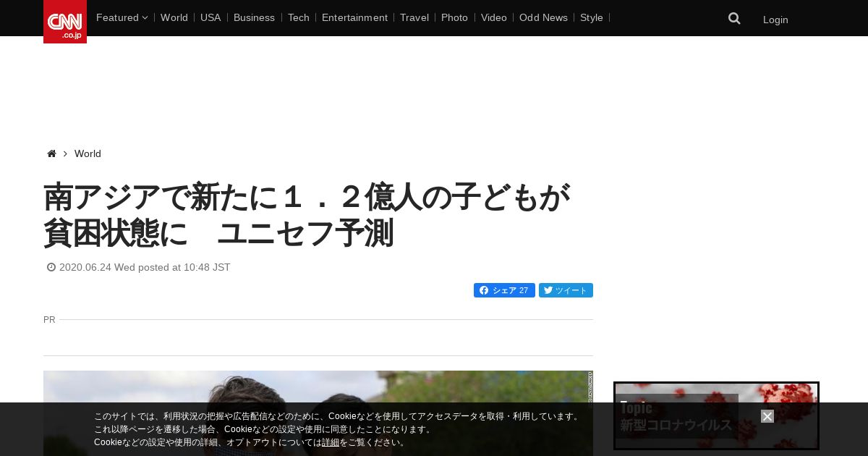This screenshot has width=868, height=456.
Task: Click the World breadcrumb link
Action: click(88, 153)
